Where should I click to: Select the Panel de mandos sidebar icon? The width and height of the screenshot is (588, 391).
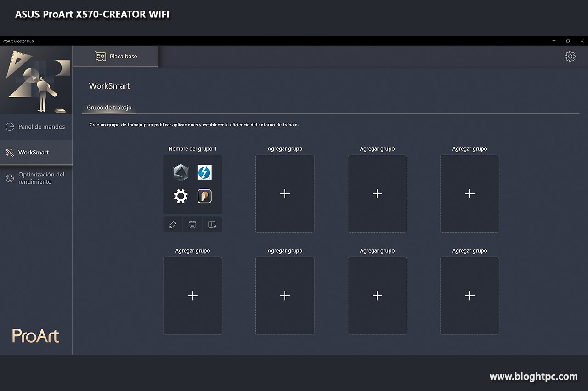(x=9, y=126)
